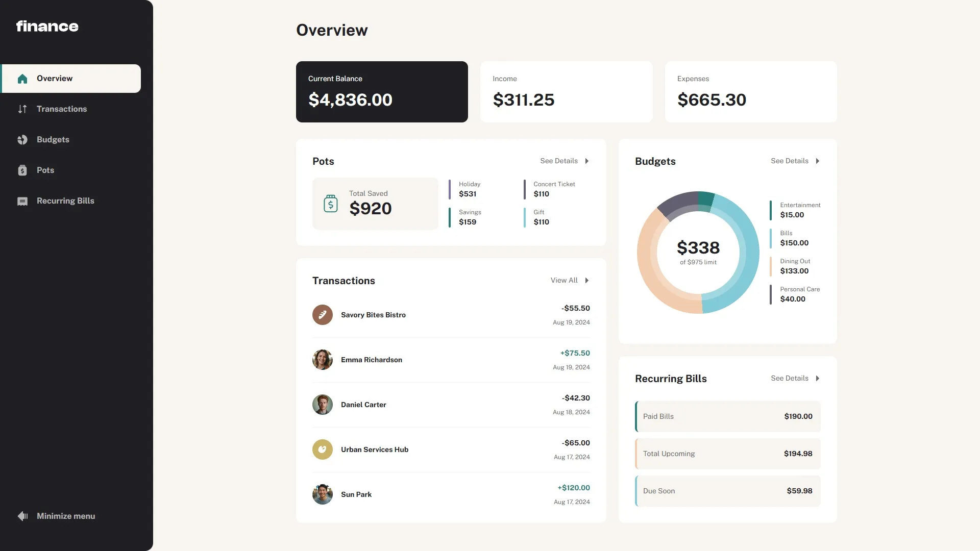
Task: Click the Pots jar icon in sidebar
Action: tap(22, 170)
